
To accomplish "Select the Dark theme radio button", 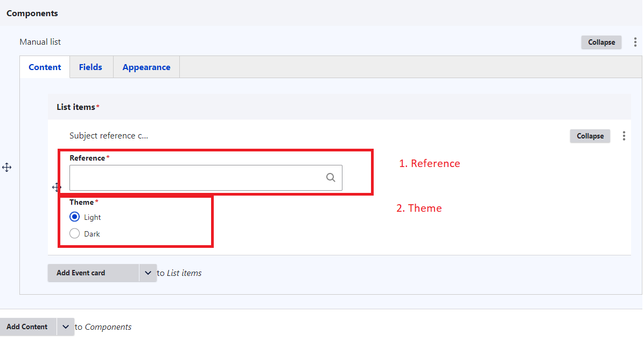I will coord(75,234).
